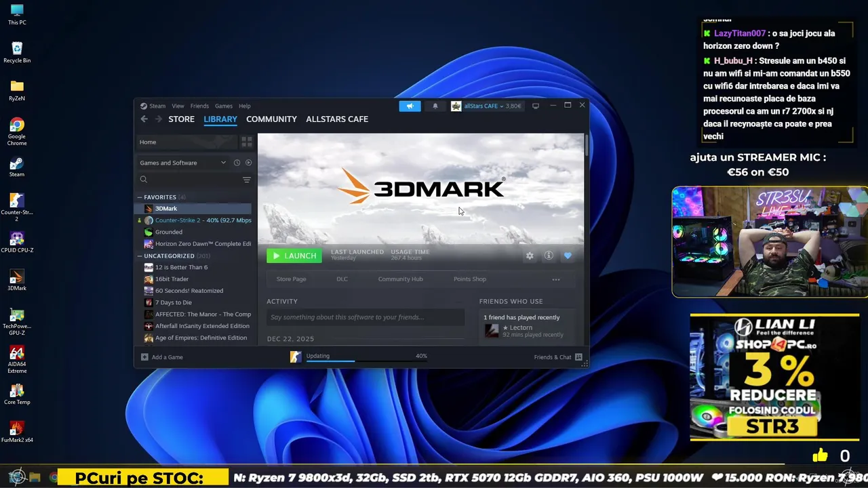Open AIDA64 Extreme desktop shortcut
Screen dimensions: 868x488
pyautogui.click(x=17, y=360)
